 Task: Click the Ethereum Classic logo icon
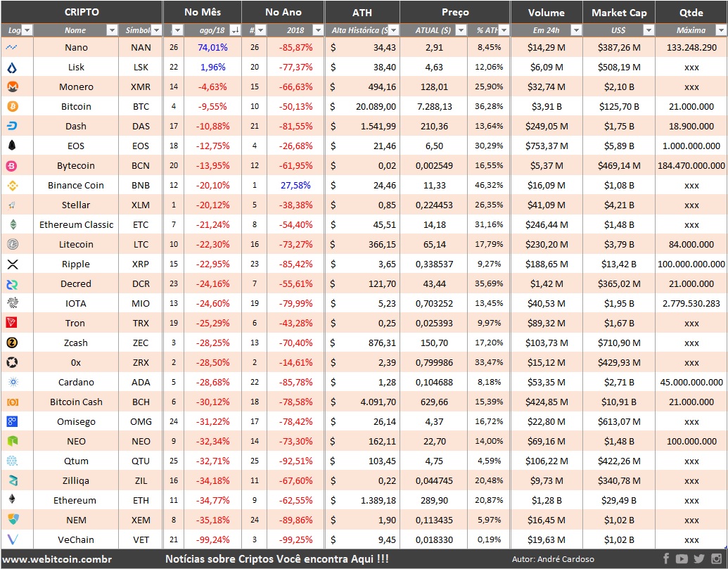[13, 224]
